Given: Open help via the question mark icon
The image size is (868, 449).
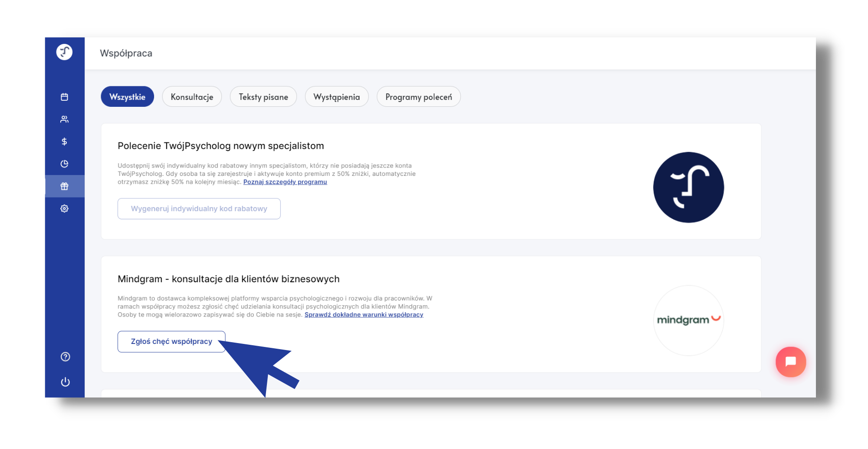Looking at the screenshot, I should (65, 357).
